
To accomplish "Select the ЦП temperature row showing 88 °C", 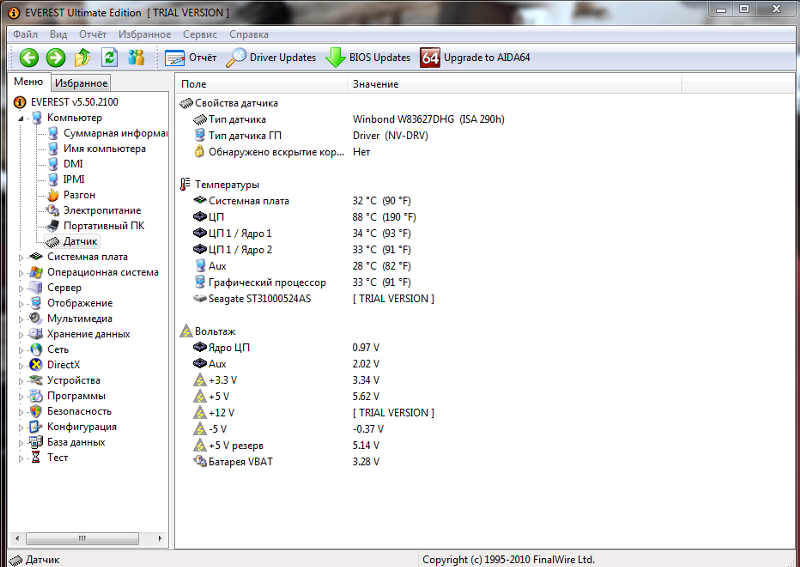I will [304, 217].
